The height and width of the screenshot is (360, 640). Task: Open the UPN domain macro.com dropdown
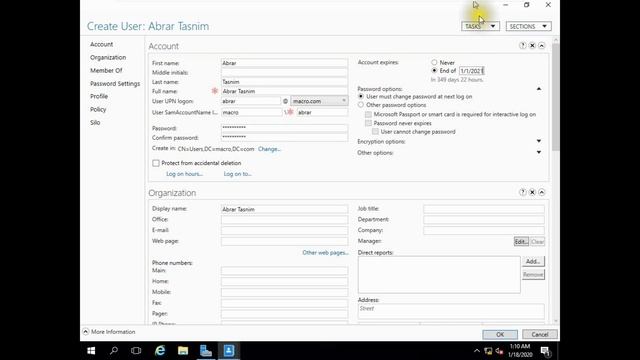point(319,101)
